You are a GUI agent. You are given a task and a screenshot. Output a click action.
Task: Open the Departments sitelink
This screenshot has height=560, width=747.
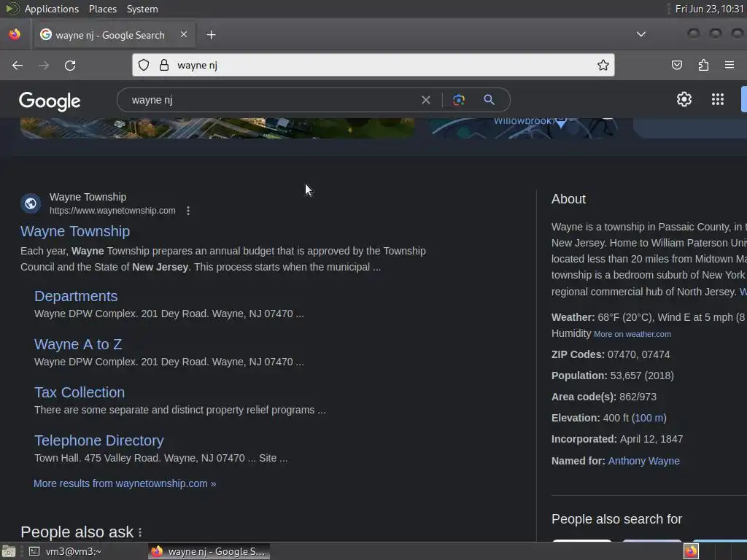(76, 296)
